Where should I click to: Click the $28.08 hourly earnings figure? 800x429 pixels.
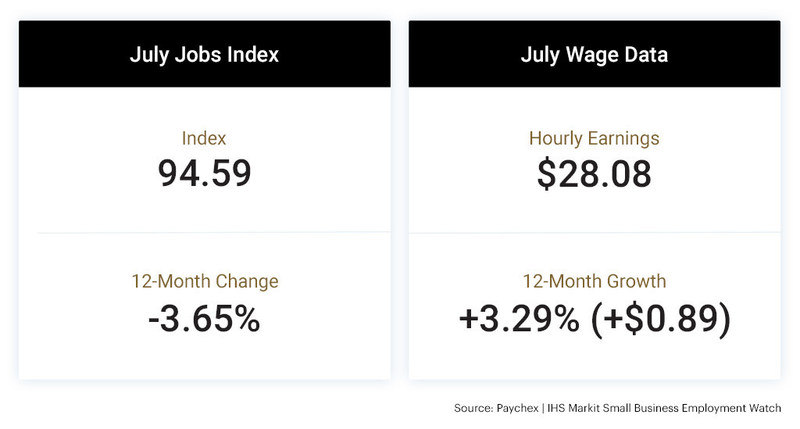tap(594, 174)
